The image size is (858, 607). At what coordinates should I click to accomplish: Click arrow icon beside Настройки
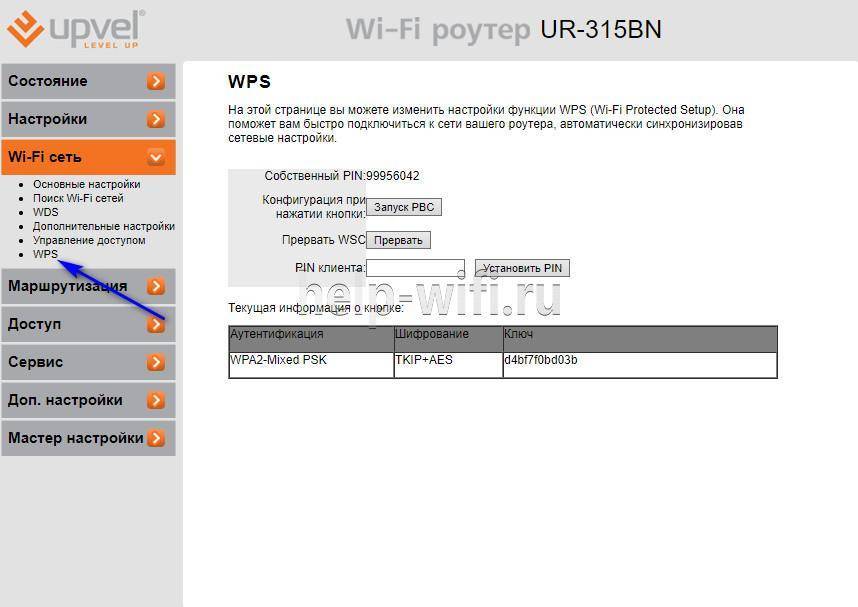pos(155,119)
